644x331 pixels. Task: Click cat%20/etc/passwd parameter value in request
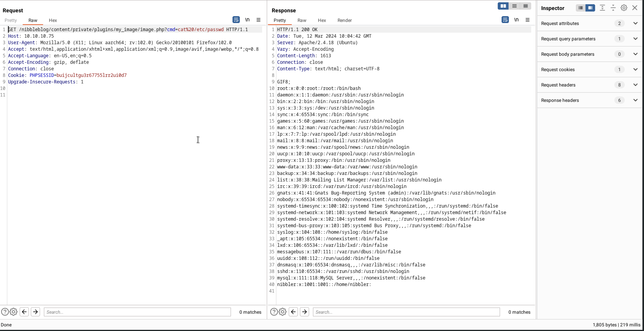click(x=201, y=29)
